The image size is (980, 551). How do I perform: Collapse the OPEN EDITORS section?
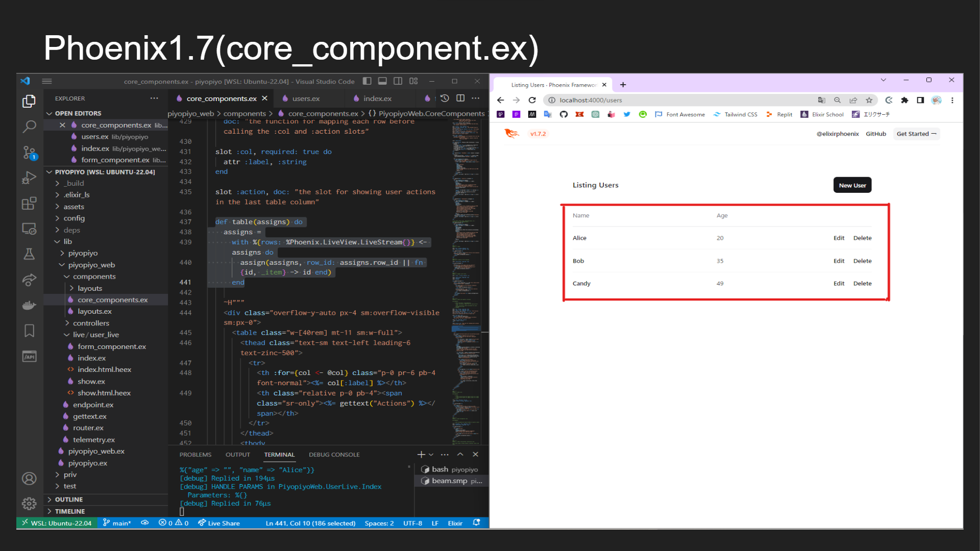[x=78, y=113]
